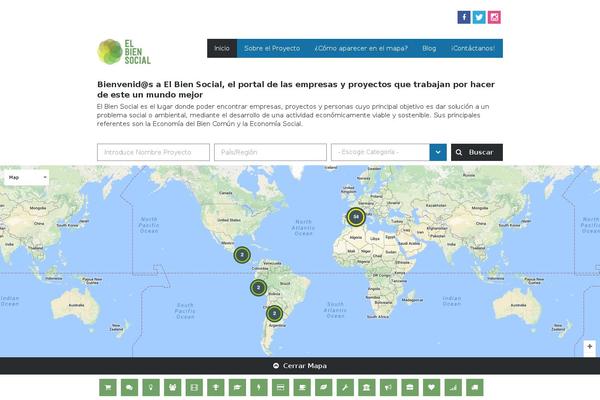Click the blue category dropdown arrow

pos(438,152)
